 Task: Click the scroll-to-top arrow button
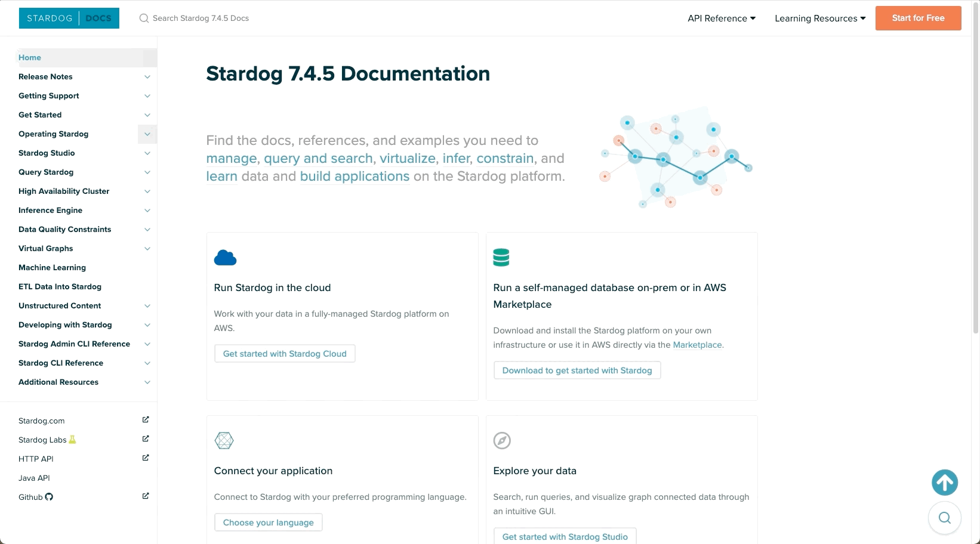click(945, 483)
